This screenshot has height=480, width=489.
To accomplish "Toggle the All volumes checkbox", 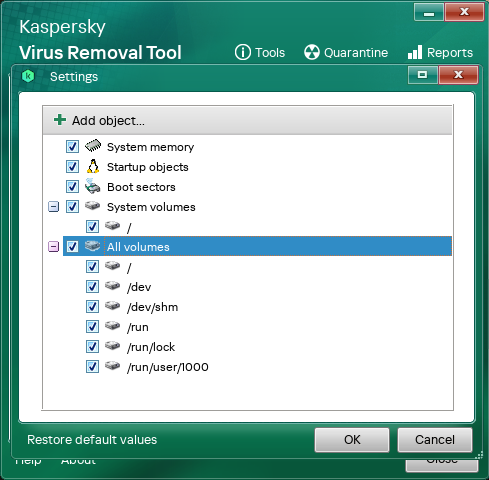I will pos(72,246).
